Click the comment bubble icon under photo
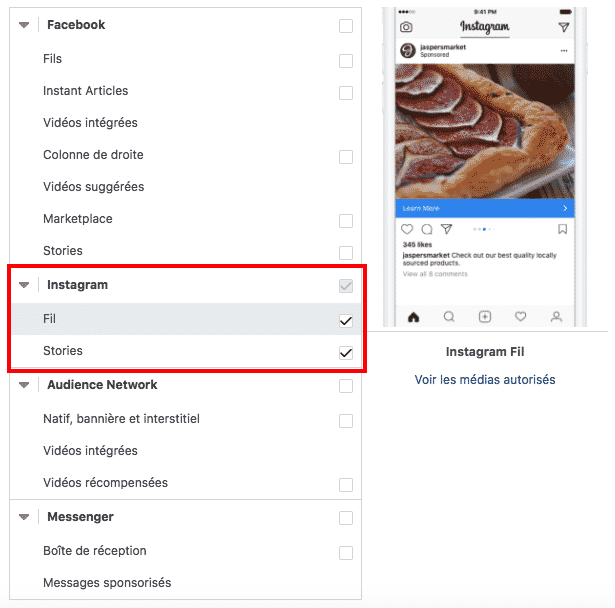The image size is (615, 608). point(427,229)
